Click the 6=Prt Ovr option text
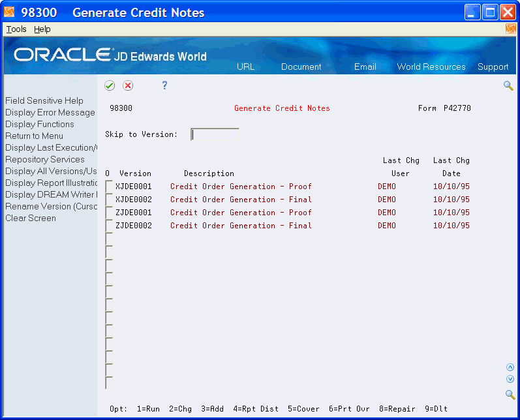 click(349, 409)
